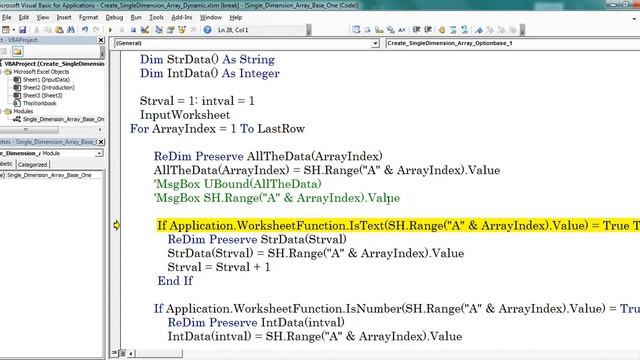Image resolution: width=640 pixels, height=360 pixels.
Task: Click the Paste clipboard icon
Action: 59,30
